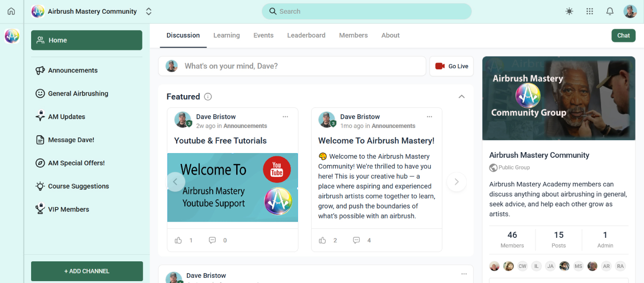
Task: Open the JA member avatar
Action: 550,266
